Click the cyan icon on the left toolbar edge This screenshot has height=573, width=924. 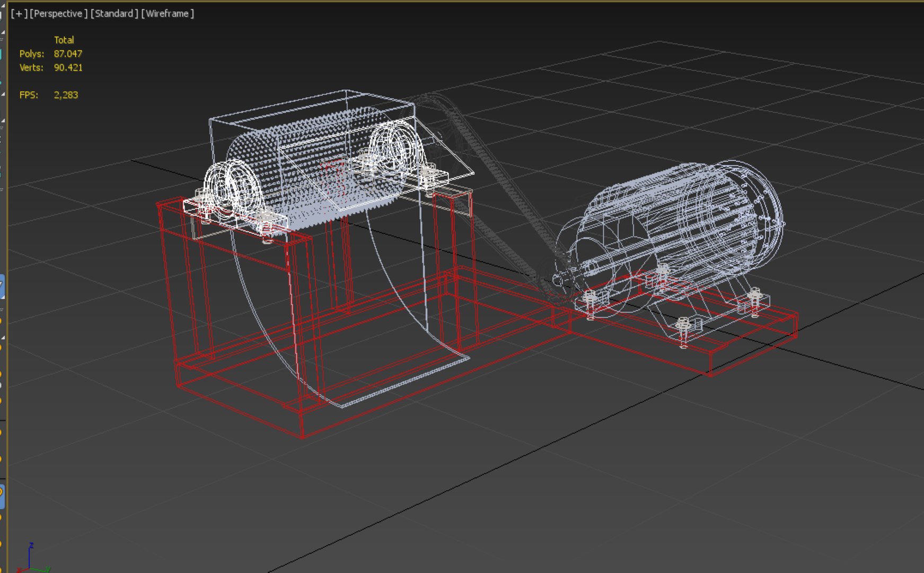tap(1, 54)
